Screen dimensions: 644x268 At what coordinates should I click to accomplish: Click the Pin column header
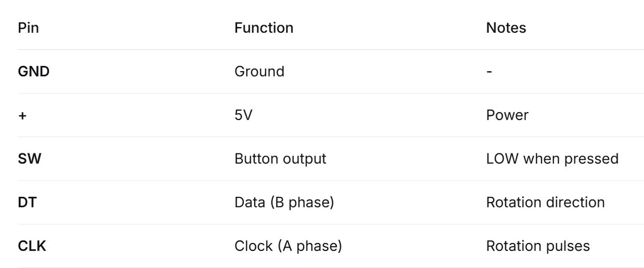tap(28, 28)
